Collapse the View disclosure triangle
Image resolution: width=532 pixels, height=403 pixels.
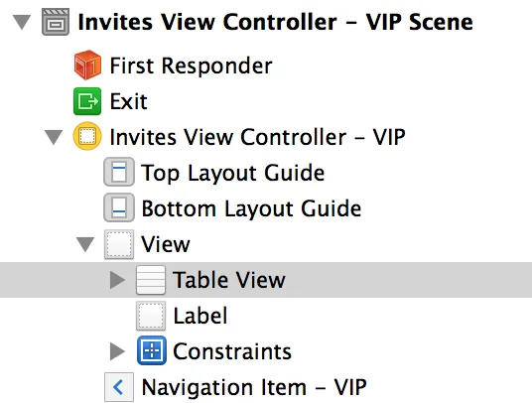(x=85, y=244)
